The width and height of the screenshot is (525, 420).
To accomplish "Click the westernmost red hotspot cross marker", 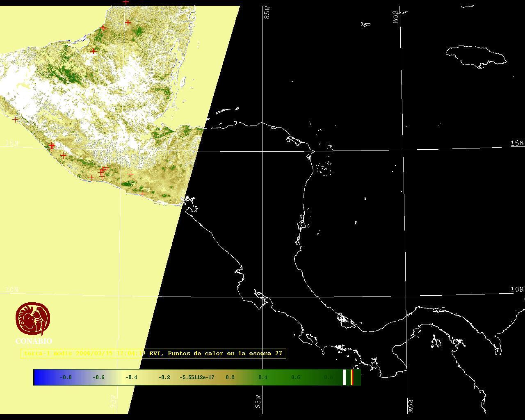I will [x=16, y=120].
